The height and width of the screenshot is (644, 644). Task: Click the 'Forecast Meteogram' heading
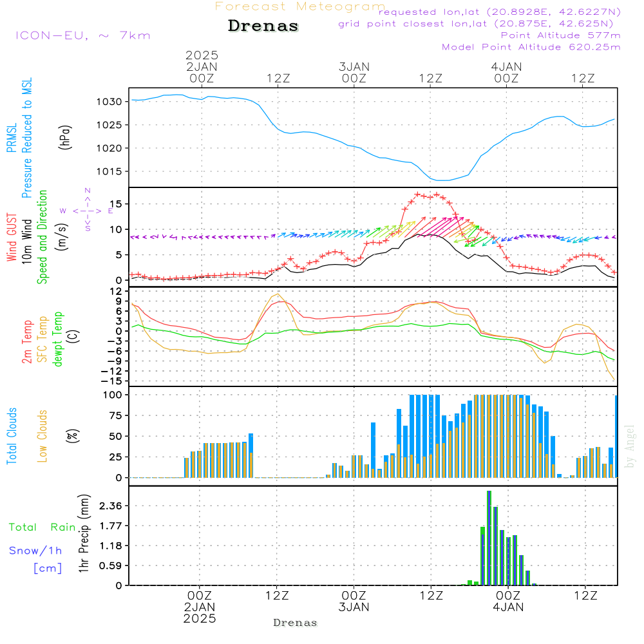[300, 6]
